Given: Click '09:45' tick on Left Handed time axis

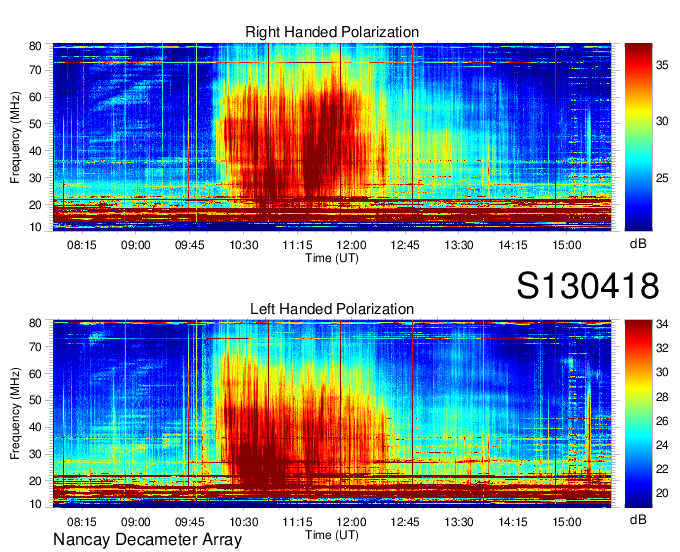Looking at the screenshot, I should pos(190,522).
